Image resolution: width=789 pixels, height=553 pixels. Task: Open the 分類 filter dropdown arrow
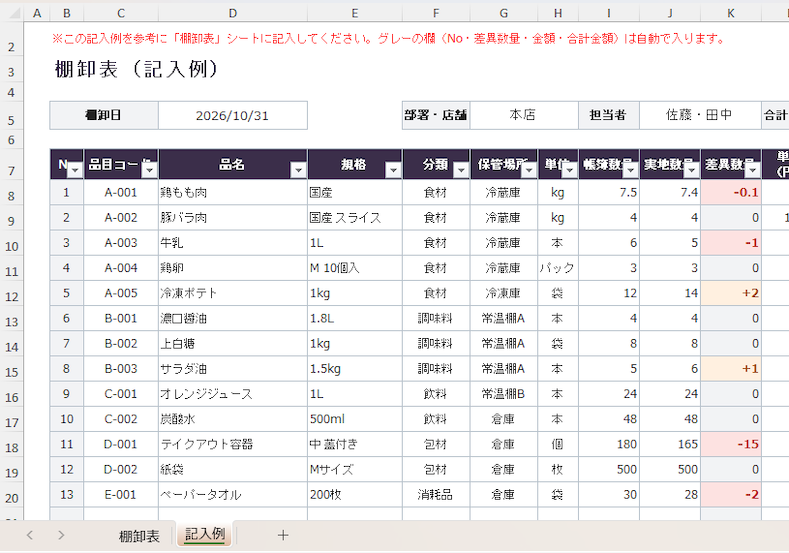[x=461, y=171]
